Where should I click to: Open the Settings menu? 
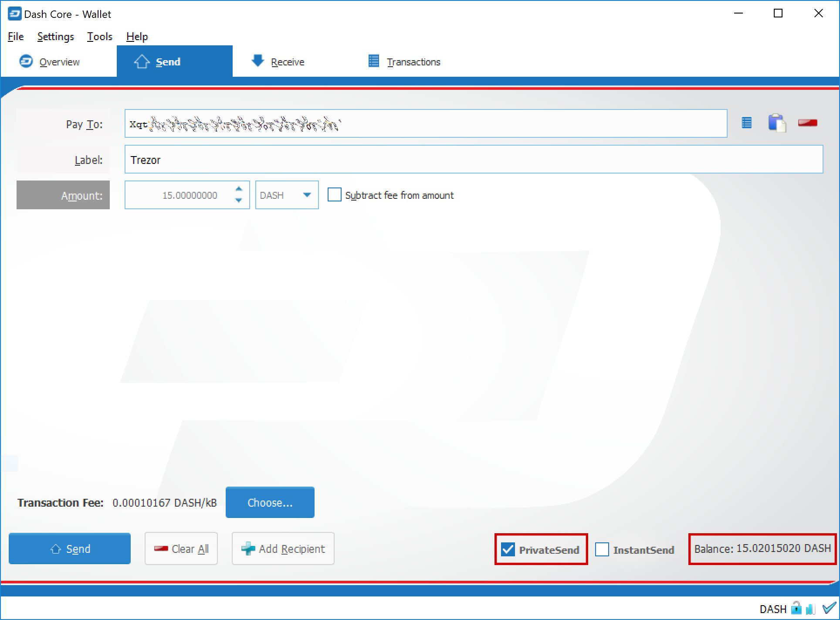point(55,37)
